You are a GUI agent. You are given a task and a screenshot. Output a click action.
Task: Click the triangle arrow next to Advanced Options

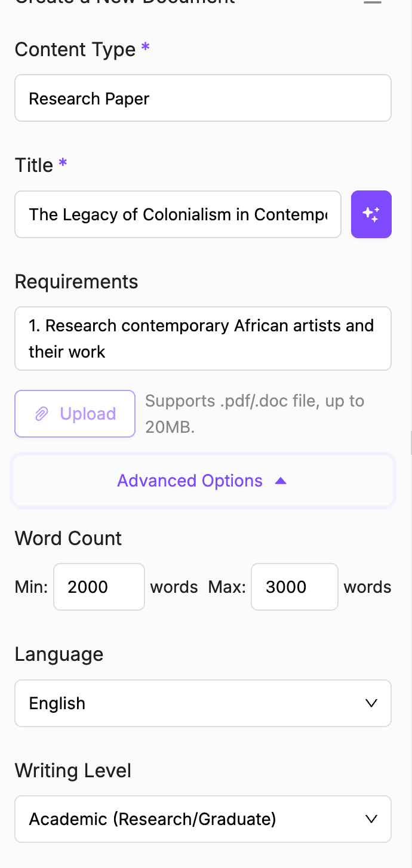pos(281,481)
